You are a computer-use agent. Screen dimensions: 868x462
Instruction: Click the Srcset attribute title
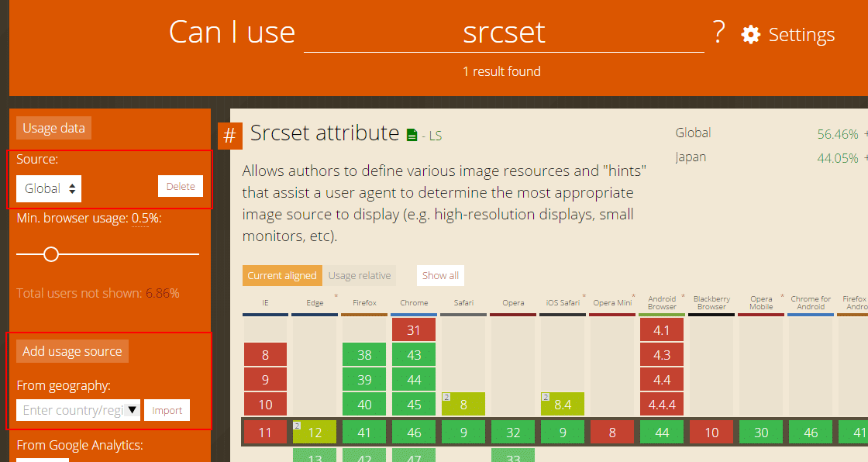325,133
